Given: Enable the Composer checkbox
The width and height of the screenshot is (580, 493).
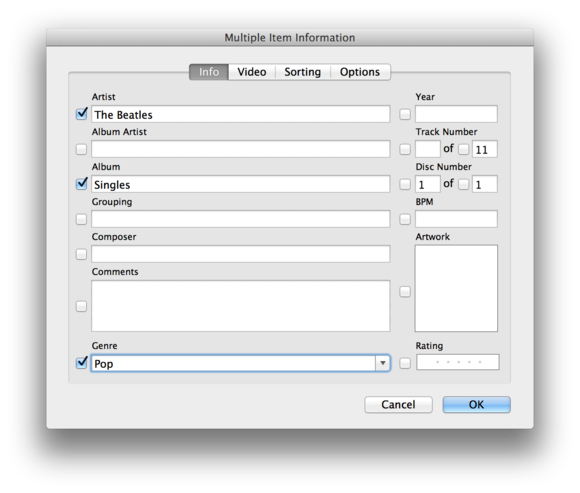Looking at the screenshot, I should (81, 254).
